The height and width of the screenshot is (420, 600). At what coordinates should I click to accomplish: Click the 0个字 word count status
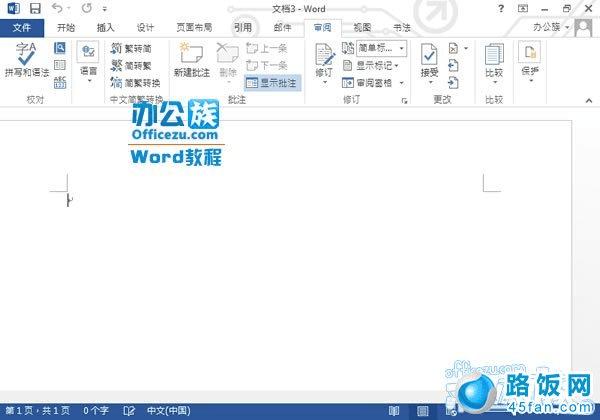point(96,411)
